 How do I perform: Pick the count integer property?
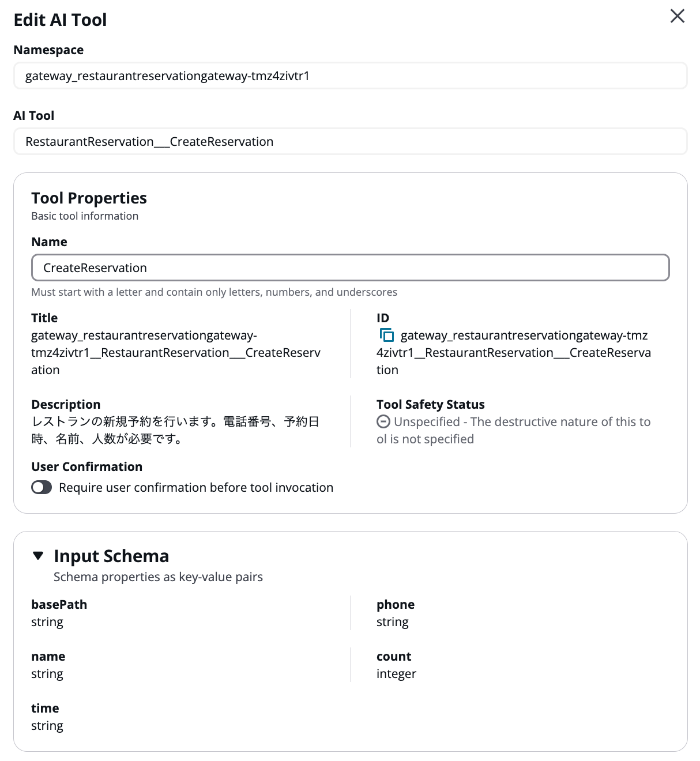point(394,657)
